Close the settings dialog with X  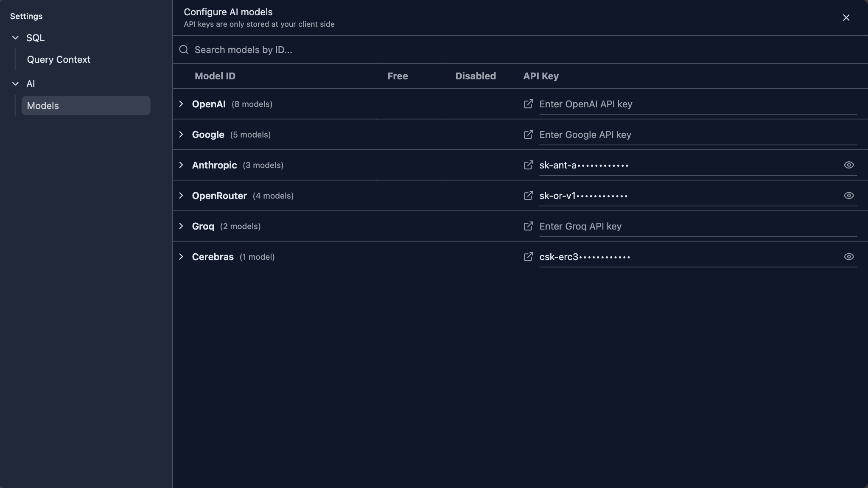tap(846, 17)
